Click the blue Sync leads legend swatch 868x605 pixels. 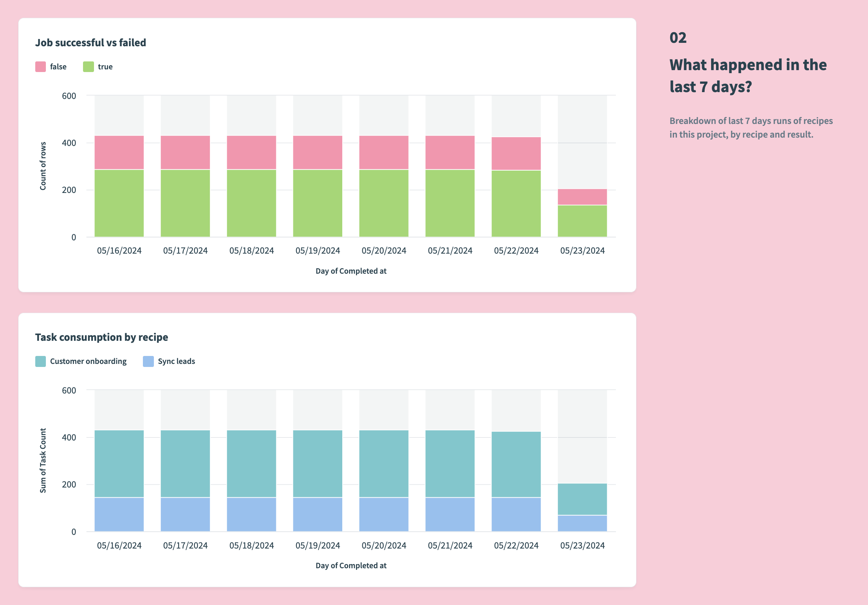[148, 361]
